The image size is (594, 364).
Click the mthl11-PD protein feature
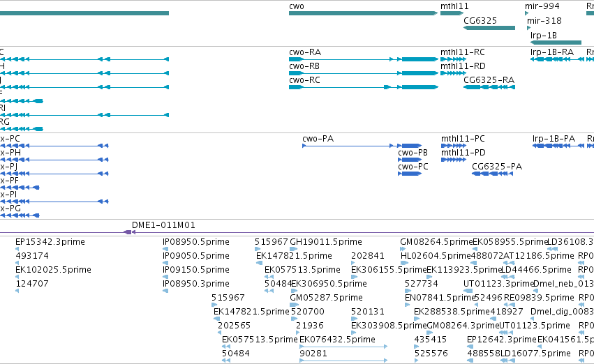point(454,160)
